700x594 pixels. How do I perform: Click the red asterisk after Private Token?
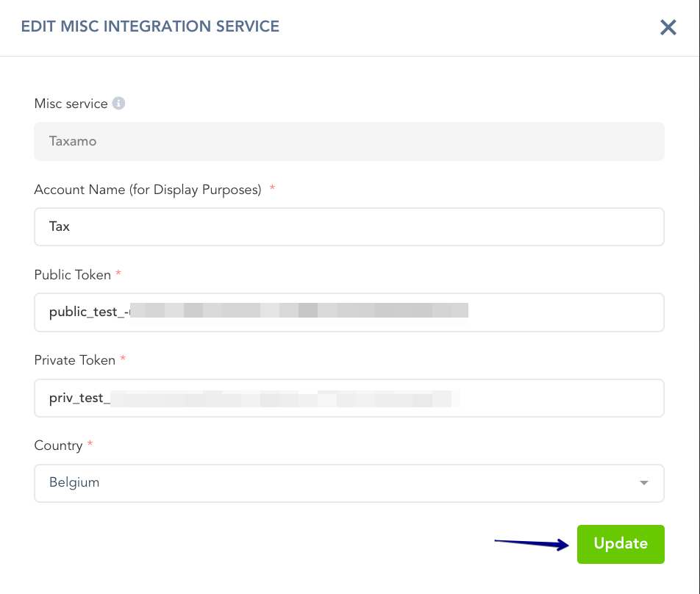pos(123,359)
